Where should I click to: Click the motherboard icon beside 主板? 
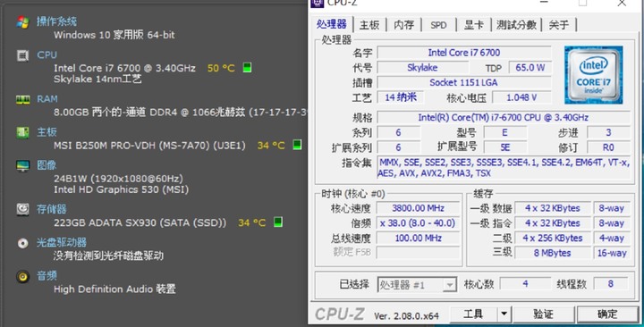23,132
